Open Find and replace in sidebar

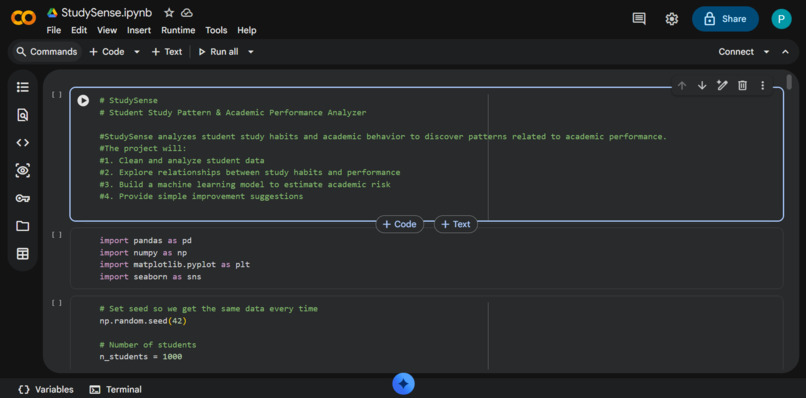[23, 115]
